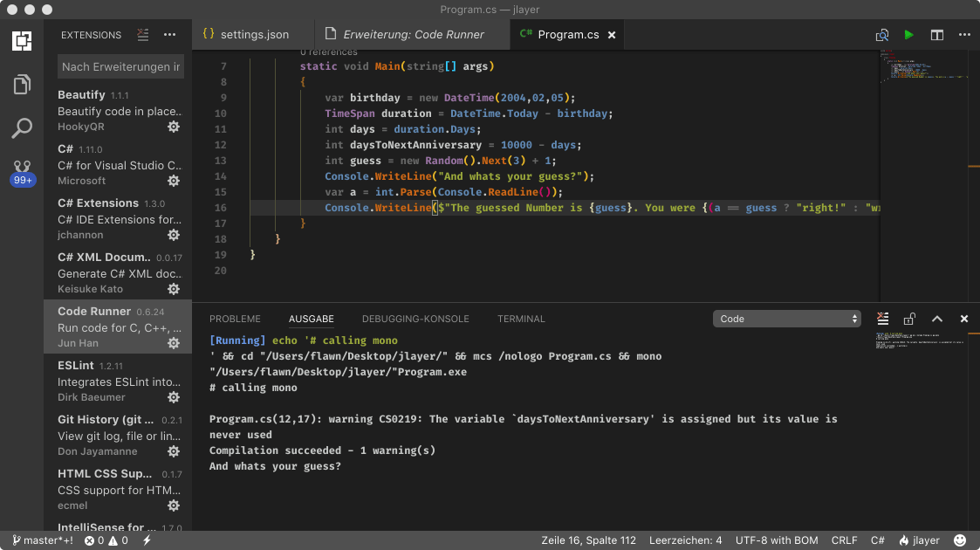980x550 pixels.
Task: Change indentation Leerzeichen: 4
Action: pos(686,540)
